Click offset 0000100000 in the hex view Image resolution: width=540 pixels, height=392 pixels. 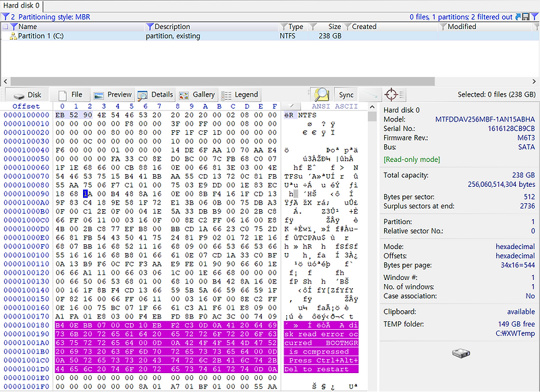[x=26, y=115]
